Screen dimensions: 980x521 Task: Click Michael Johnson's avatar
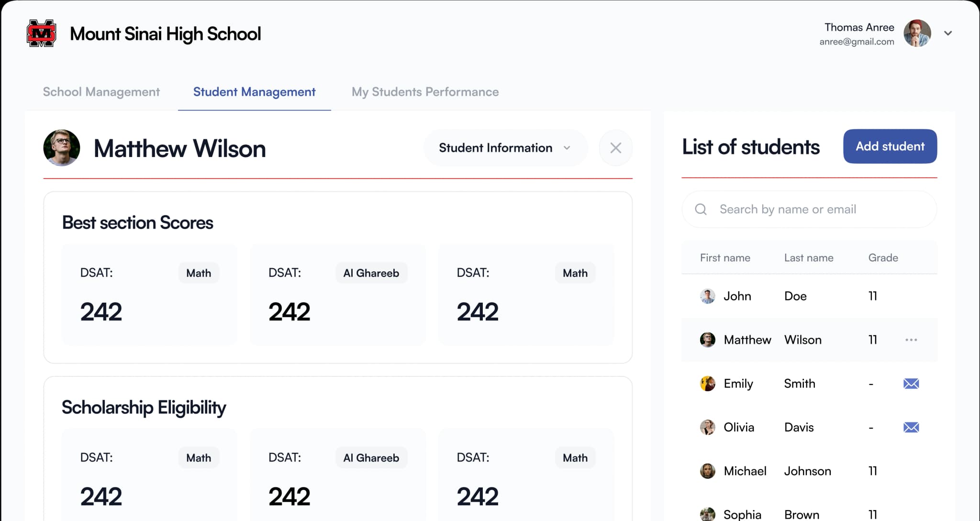point(707,471)
